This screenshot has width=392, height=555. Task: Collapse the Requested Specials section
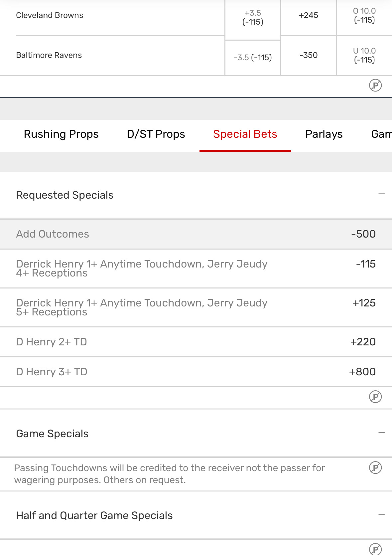[x=381, y=194]
